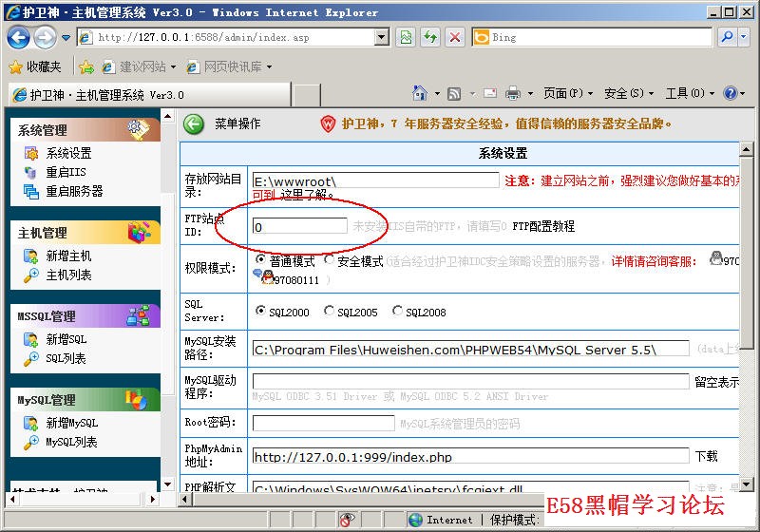
Task: Choose the SQL2005 radio option
Action: point(330,311)
